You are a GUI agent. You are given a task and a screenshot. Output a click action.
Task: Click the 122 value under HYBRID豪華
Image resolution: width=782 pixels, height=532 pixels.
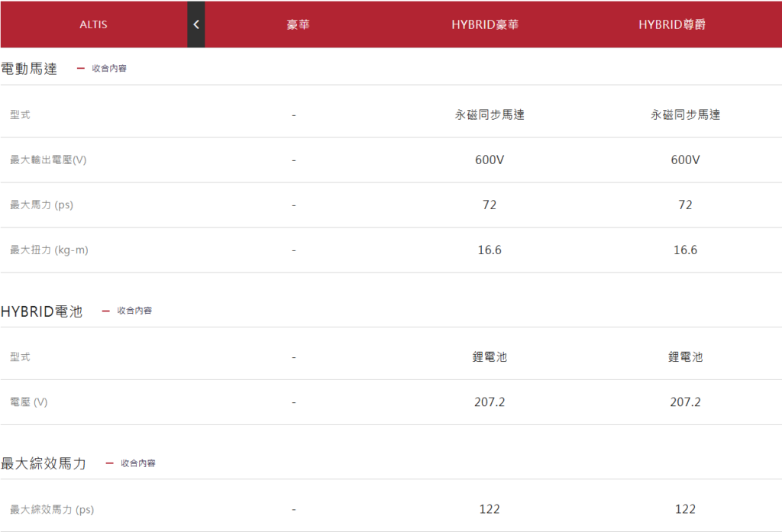(490, 509)
